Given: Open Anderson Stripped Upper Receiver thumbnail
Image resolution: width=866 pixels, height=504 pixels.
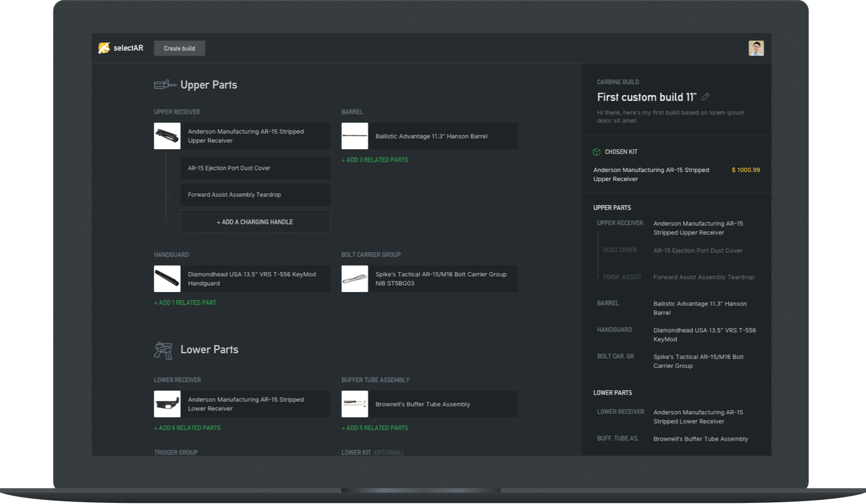Looking at the screenshot, I should coord(167,136).
